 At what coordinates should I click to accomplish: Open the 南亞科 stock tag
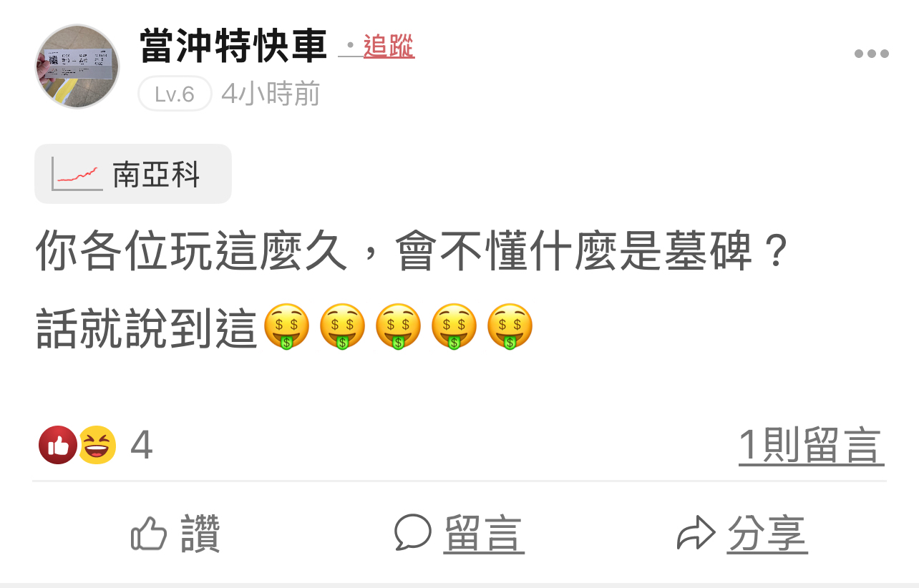tap(133, 174)
